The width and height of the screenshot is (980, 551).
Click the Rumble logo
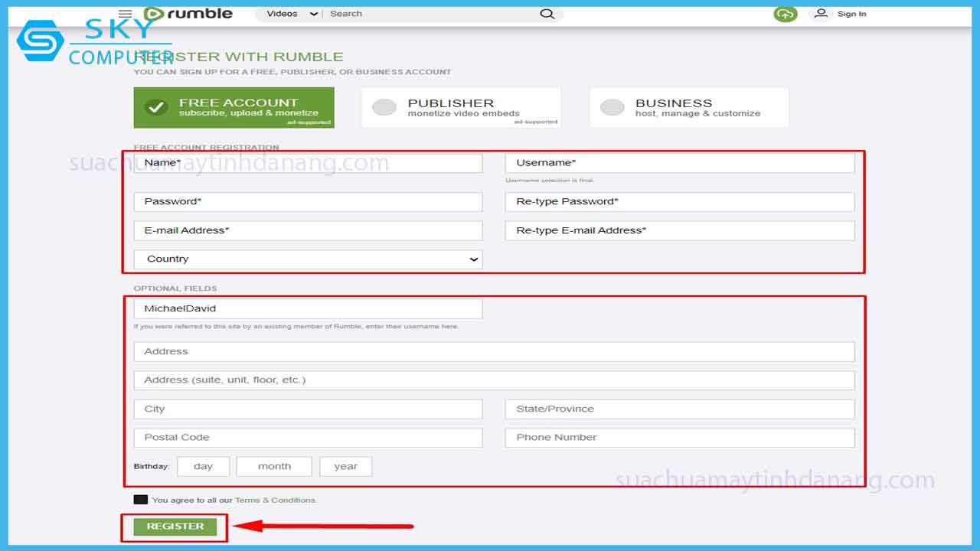188,14
